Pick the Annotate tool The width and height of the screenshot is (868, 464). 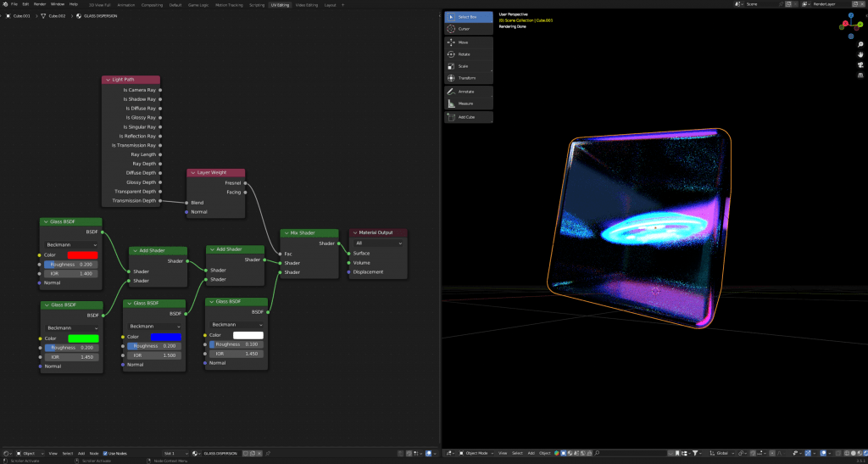point(468,92)
